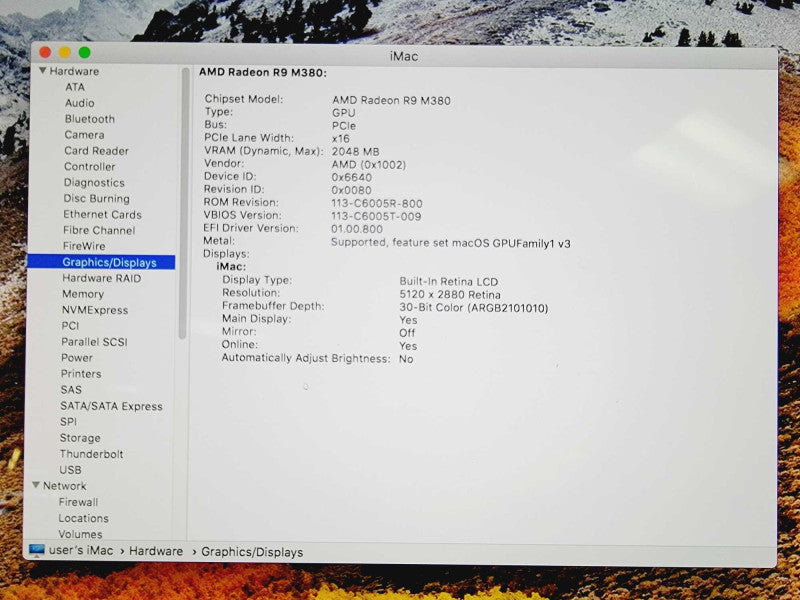The height and width of the screenshot is (600, 800).
Task: Click PCIe Lane Width value x16
Action: point(341,139)
